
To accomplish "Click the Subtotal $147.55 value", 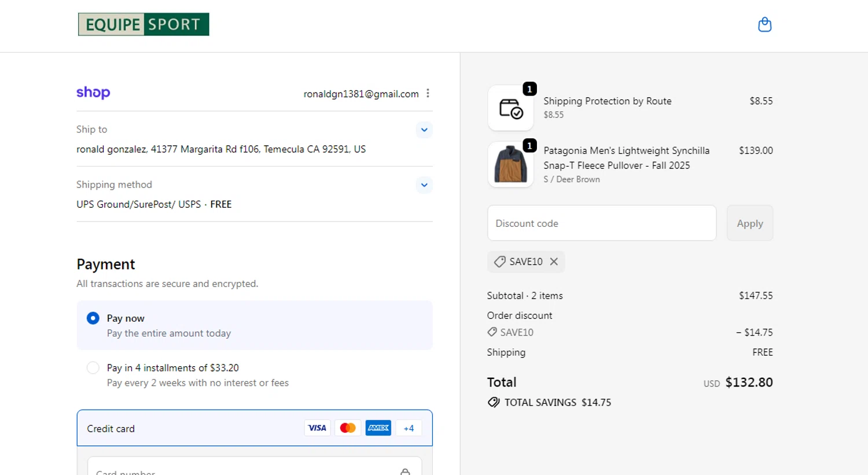I will tap(756, 296).
